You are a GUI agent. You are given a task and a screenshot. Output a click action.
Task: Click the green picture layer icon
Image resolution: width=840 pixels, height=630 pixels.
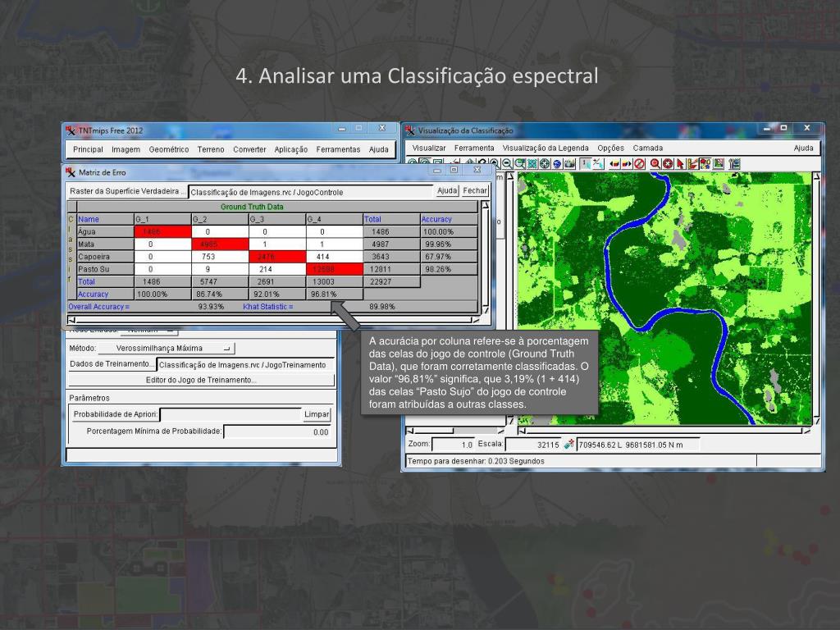click(x=719, y=164)
